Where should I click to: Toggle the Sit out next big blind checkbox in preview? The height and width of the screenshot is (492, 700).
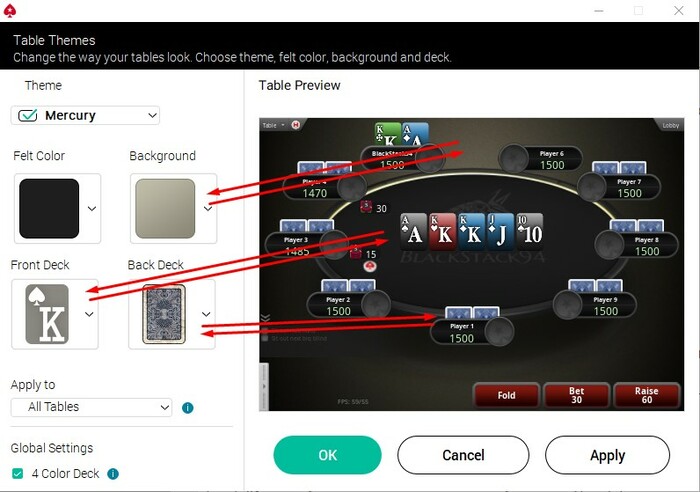[x=265, y=338]
